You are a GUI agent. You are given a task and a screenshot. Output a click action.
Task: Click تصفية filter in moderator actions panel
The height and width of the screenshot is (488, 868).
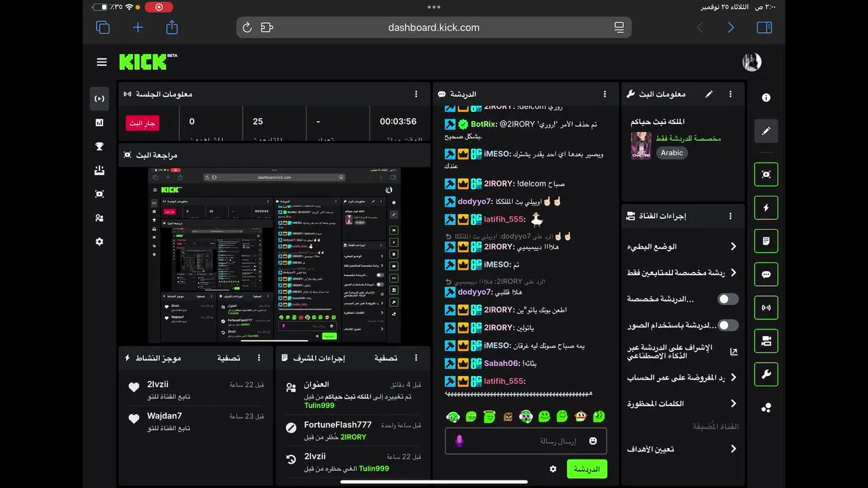386,358
